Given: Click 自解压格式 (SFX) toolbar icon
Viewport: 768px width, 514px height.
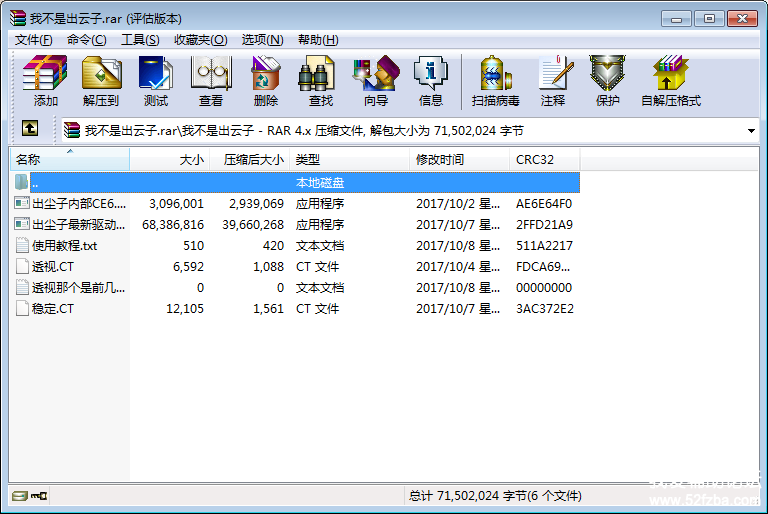Looking at the screenshot, I should tap(670, 73).
